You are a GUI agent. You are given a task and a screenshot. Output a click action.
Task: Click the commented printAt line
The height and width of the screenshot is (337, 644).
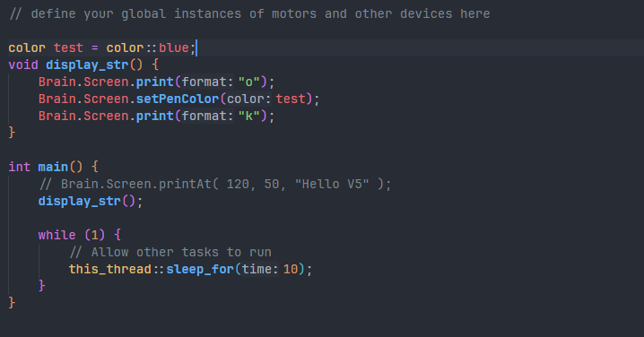click(215, 184)
